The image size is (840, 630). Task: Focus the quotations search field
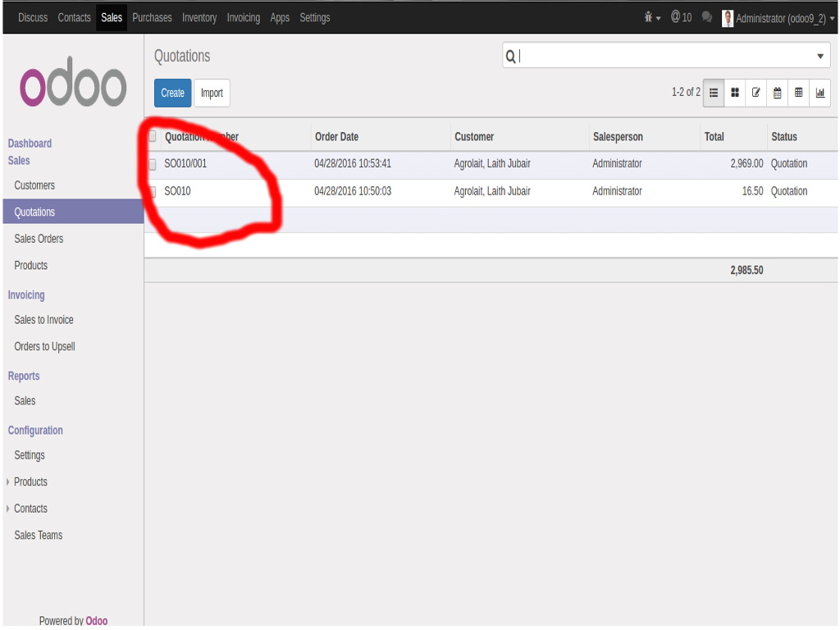(664, 57)
